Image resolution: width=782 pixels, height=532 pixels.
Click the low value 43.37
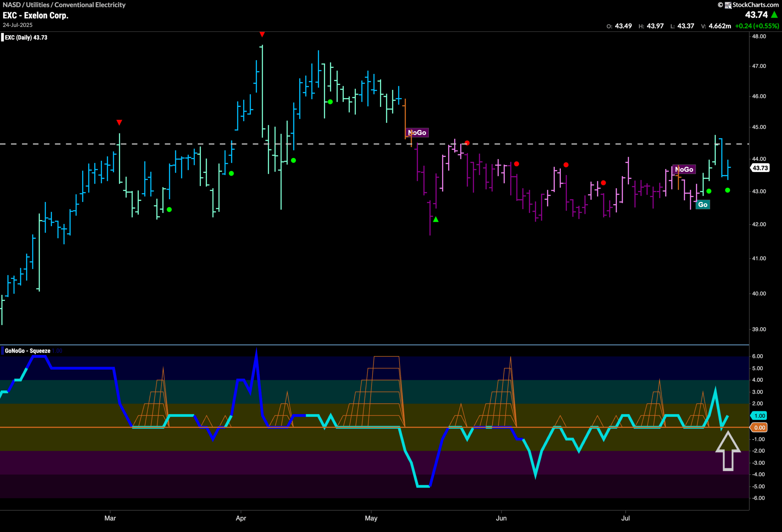(685, 26)
